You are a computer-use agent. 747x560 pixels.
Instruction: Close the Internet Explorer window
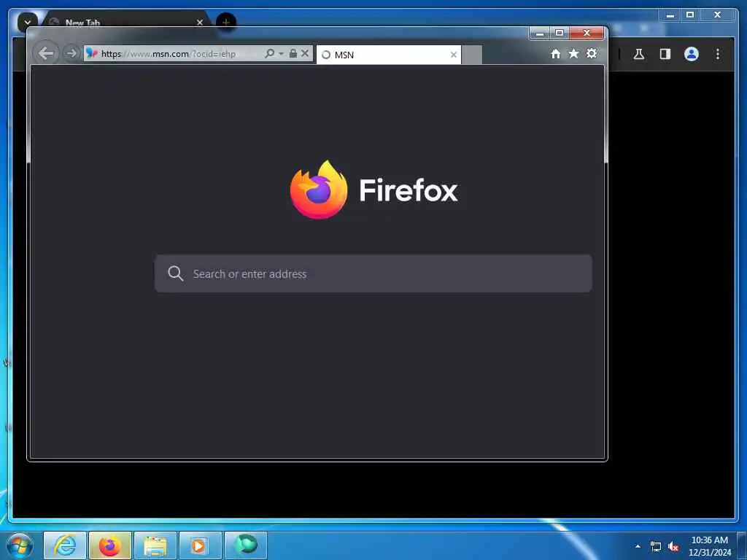(587, 34)
